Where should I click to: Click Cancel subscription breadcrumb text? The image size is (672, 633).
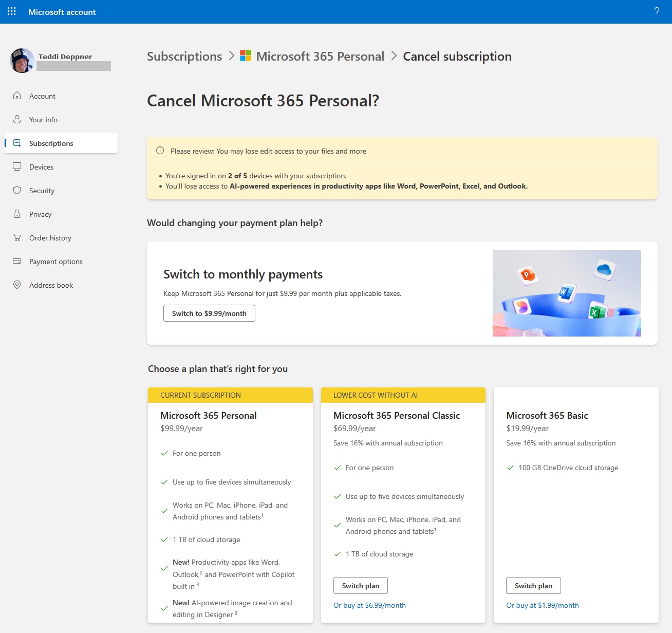click(457, 56)
